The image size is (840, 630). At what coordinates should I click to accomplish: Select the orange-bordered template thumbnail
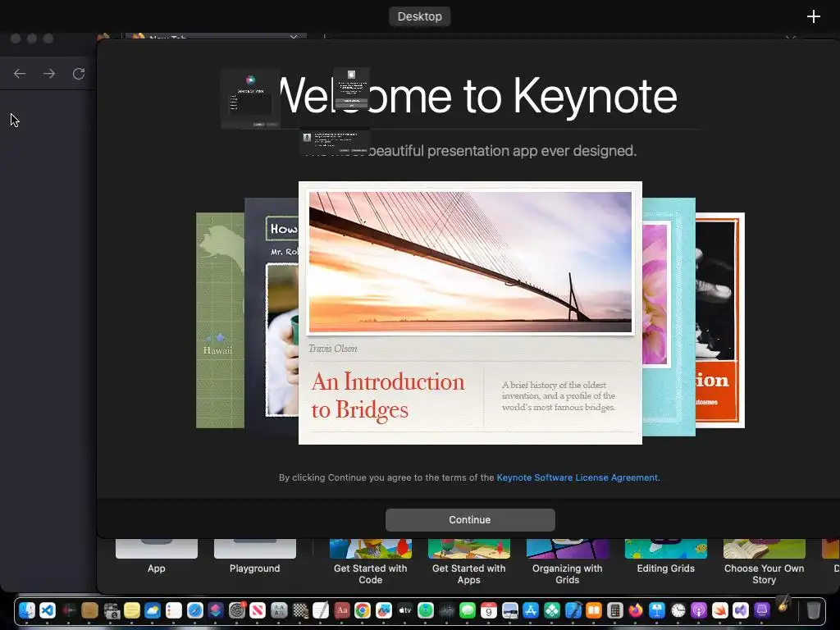(720, 321)
